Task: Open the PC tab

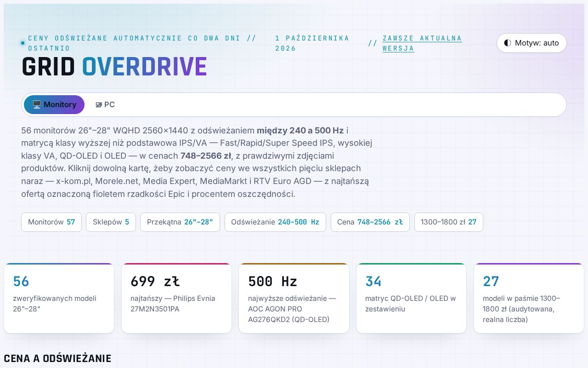Action: 105,104
